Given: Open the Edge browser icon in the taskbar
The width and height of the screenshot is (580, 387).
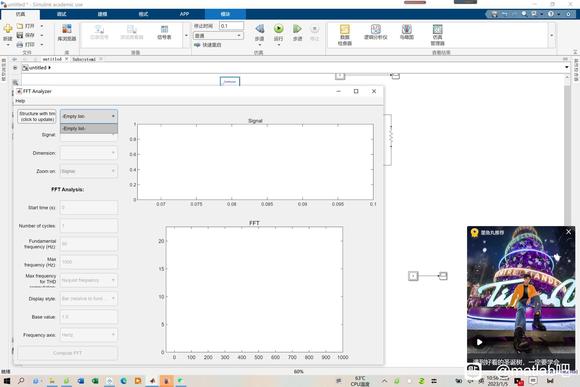Looking at the screenshot, I should 124,381.
